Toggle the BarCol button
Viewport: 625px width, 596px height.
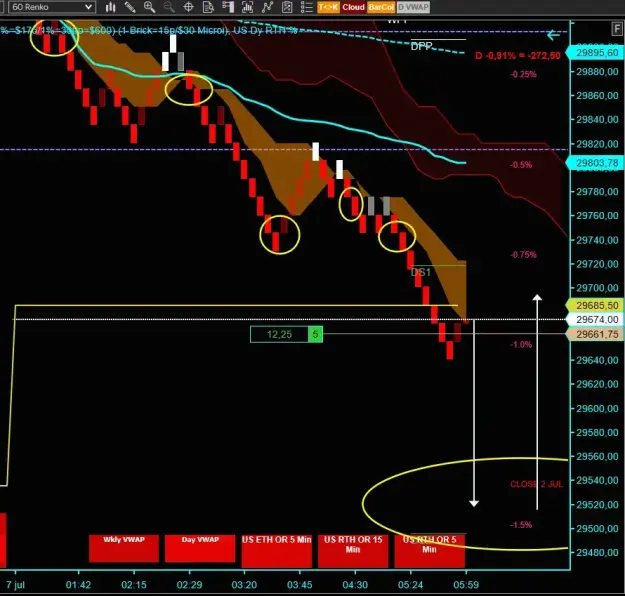(381, 7)
